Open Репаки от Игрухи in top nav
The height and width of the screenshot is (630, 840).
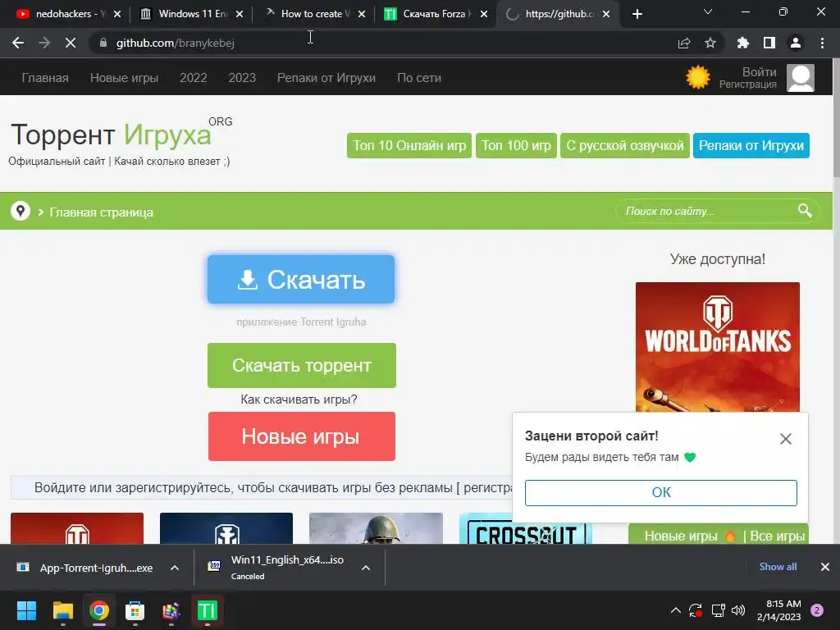click(326, 78)
